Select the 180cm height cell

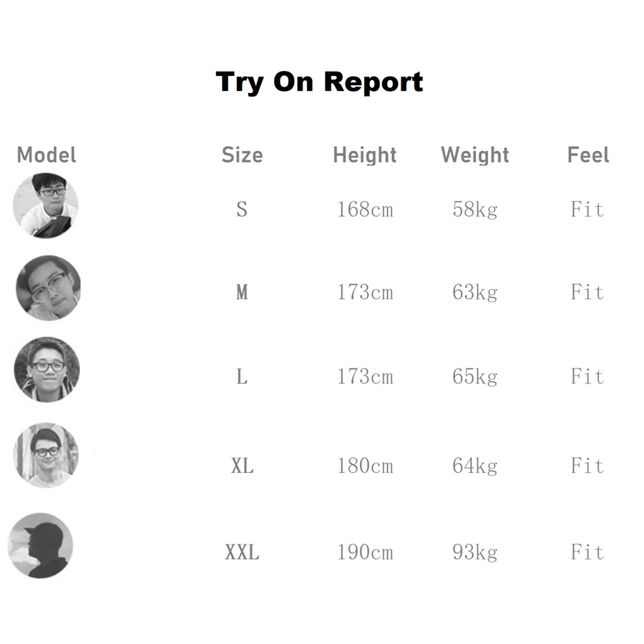click(x=365, y=467)
